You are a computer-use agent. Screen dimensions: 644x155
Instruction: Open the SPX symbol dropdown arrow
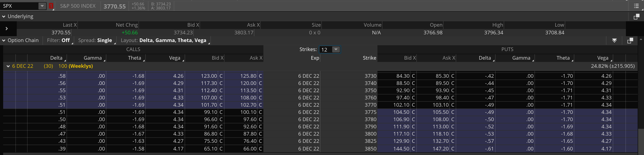coord(42,6)
